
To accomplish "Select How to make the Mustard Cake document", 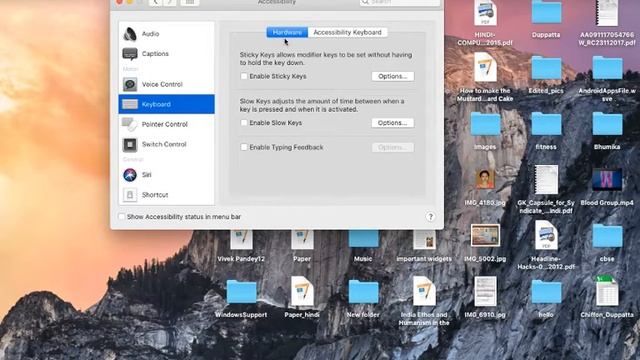I will point(485,67).
